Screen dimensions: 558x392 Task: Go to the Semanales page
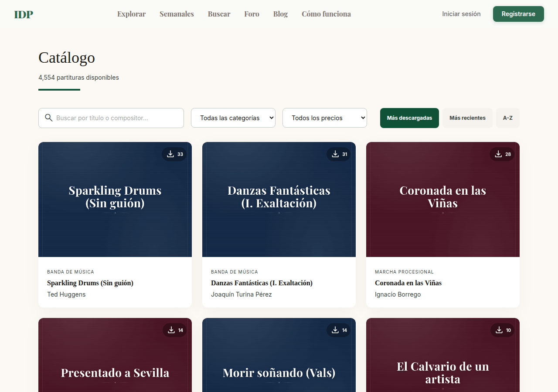(177, 14)
